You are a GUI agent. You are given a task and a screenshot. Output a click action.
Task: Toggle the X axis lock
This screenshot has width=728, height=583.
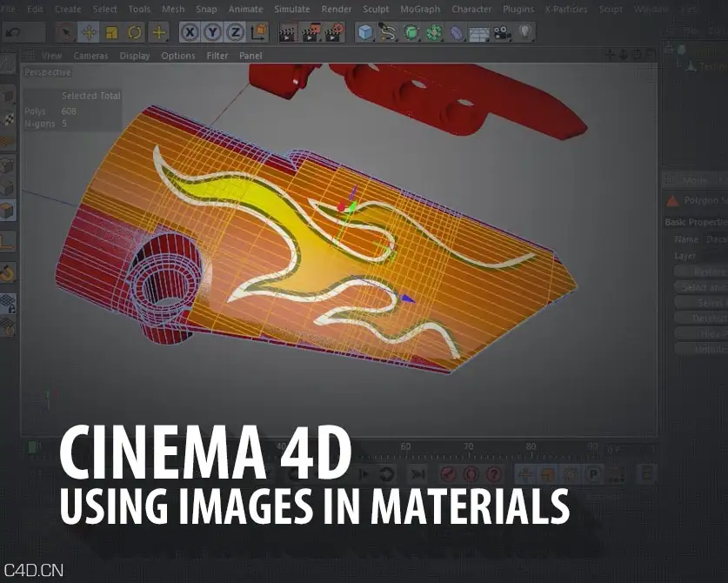[x=190, y=32]
